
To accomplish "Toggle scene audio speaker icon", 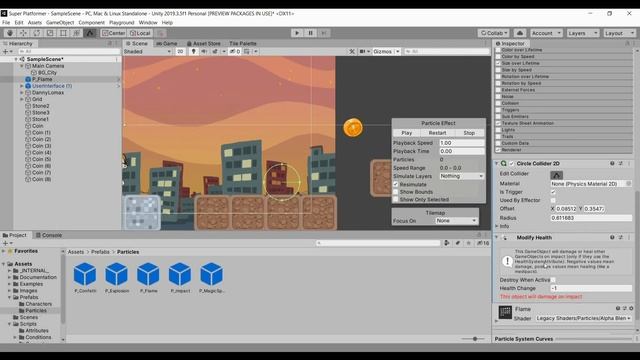I will [204, 51].
